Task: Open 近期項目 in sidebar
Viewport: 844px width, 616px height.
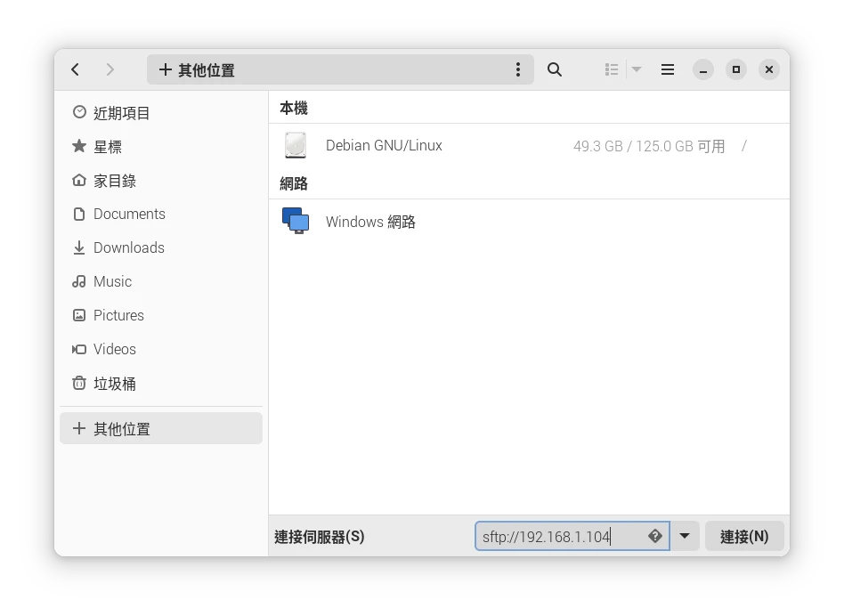Action: (x=161, y=113)
